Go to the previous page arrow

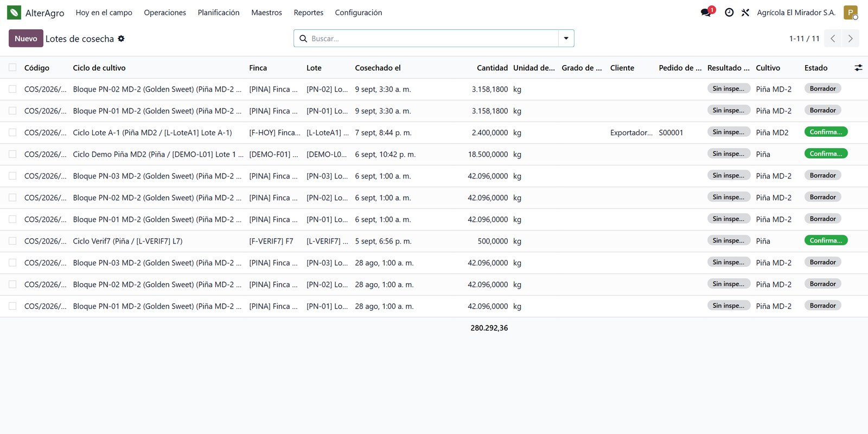pyautogui.click(x=833, y=39)
